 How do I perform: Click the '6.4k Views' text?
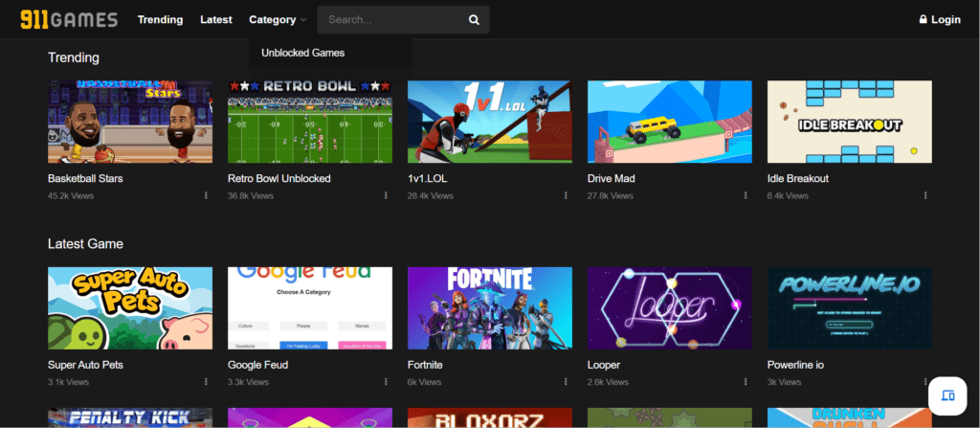click(x=788, y=196)
